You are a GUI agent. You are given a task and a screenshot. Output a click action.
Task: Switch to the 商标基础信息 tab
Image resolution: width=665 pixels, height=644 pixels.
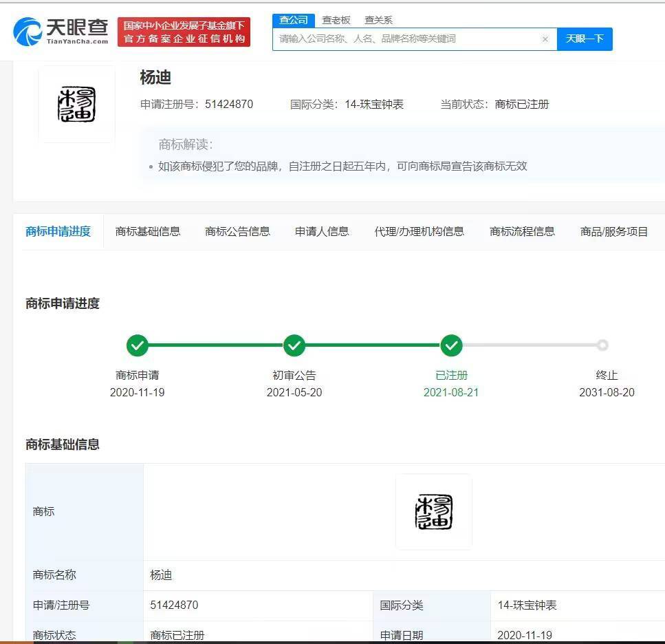coord(148,231)
